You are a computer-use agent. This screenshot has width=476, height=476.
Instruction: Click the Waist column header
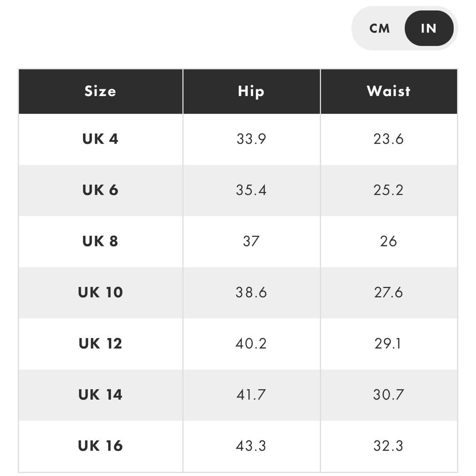tap(388, 91)
